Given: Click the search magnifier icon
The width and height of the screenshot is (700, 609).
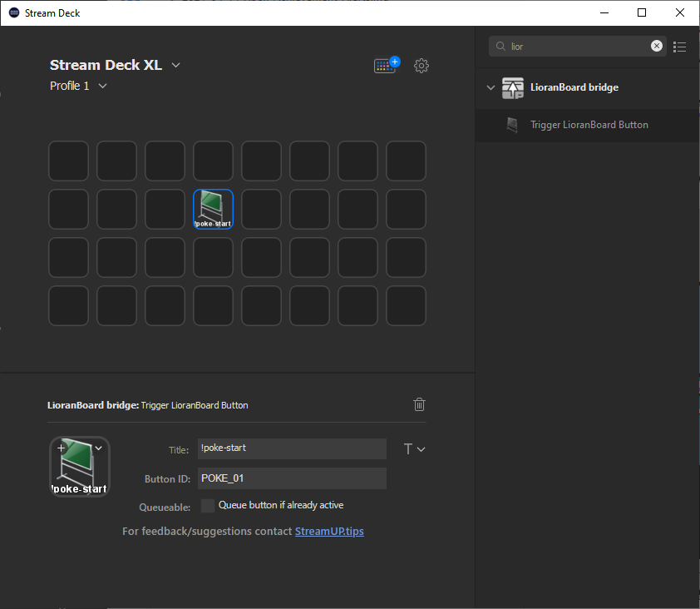Looking at the screenshot, I should [x=500, y=47].
